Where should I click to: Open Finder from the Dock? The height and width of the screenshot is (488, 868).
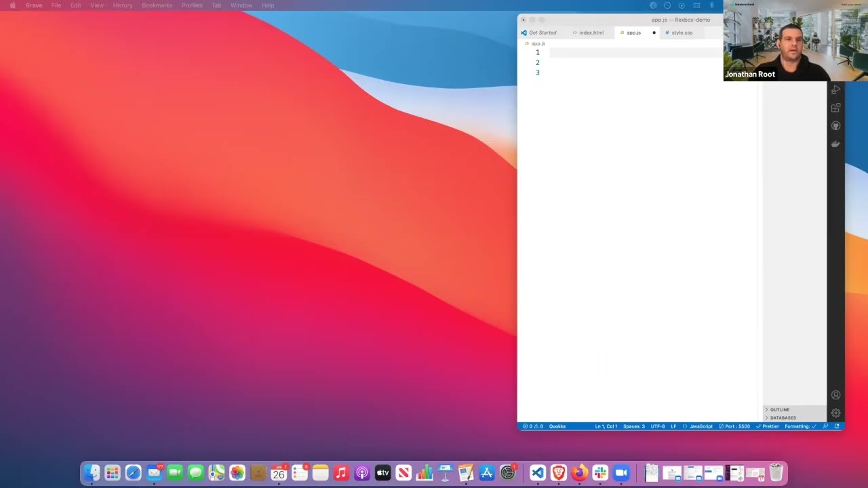point(92,472)
